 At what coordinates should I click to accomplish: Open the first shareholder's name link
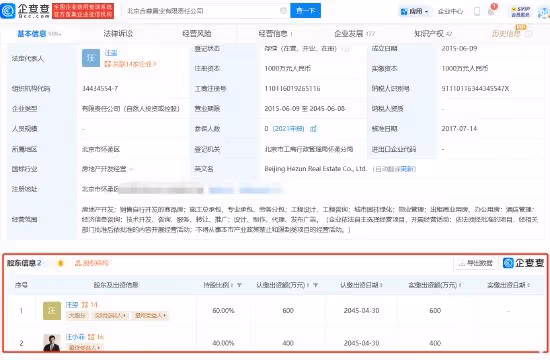(x=72, y=305)
